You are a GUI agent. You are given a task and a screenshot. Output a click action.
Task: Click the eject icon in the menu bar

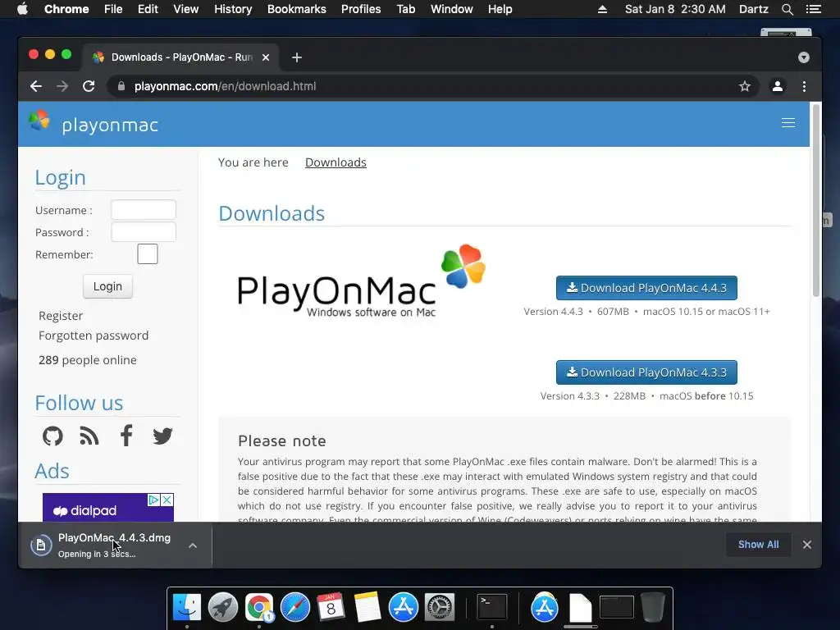[x=602, y=9]
